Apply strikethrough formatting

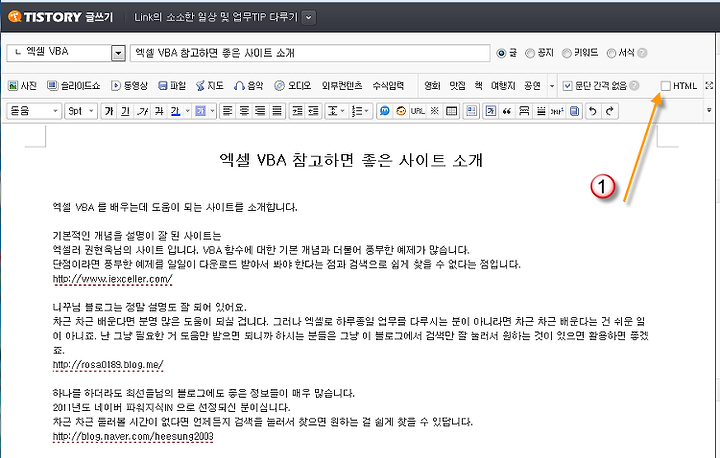tap(159, 111)
